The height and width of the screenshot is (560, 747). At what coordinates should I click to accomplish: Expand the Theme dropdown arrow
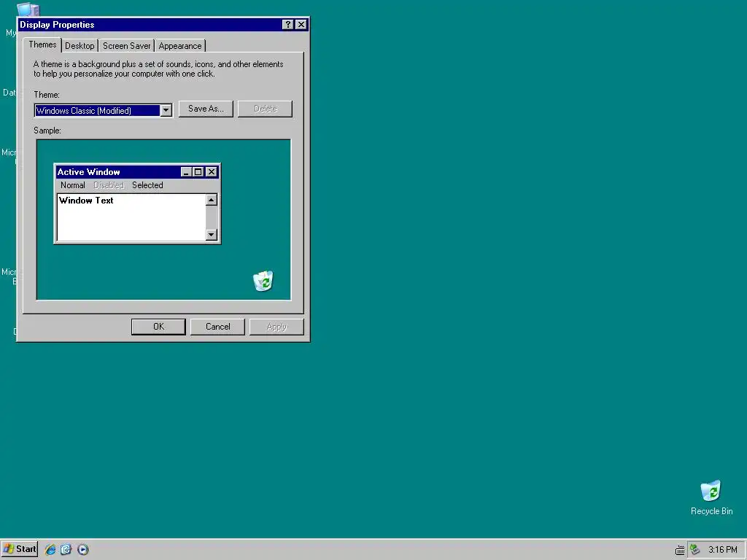(166, 111)
